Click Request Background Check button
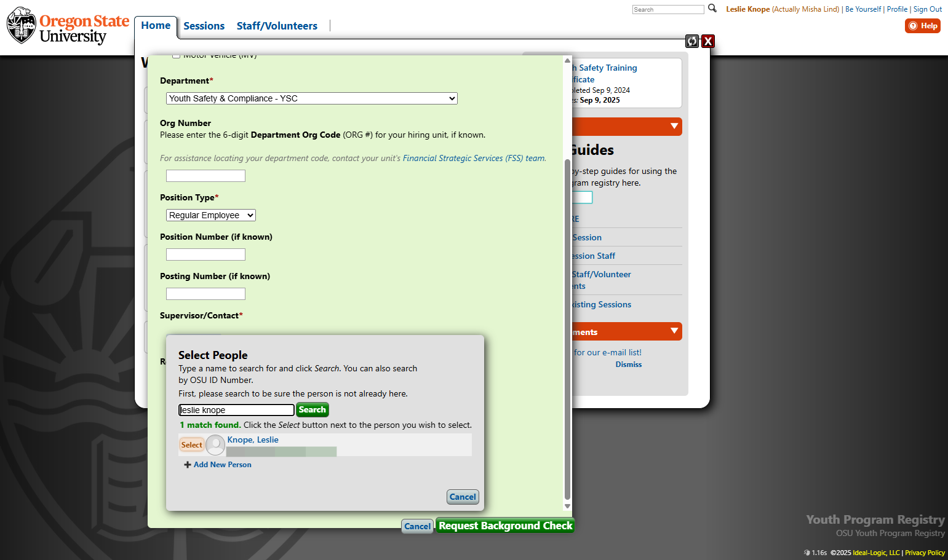 pyautogui.click(x=505, y=526)
